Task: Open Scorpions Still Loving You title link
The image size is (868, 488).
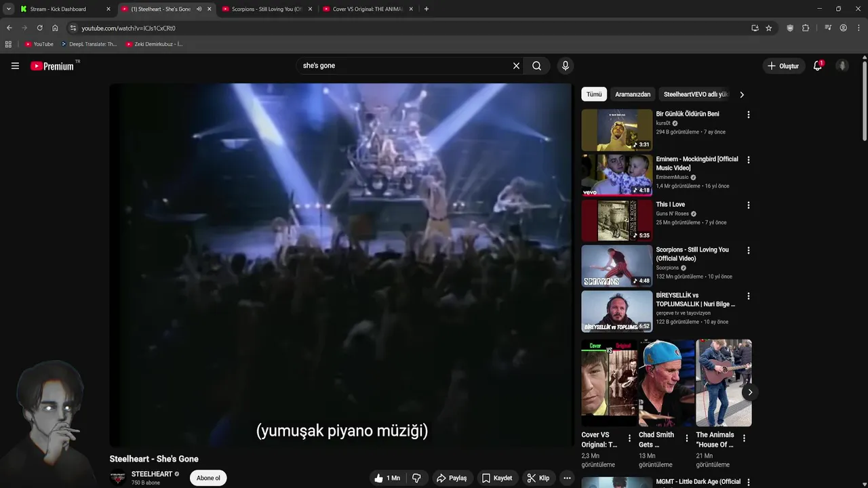Action: [x=692, y=254]
